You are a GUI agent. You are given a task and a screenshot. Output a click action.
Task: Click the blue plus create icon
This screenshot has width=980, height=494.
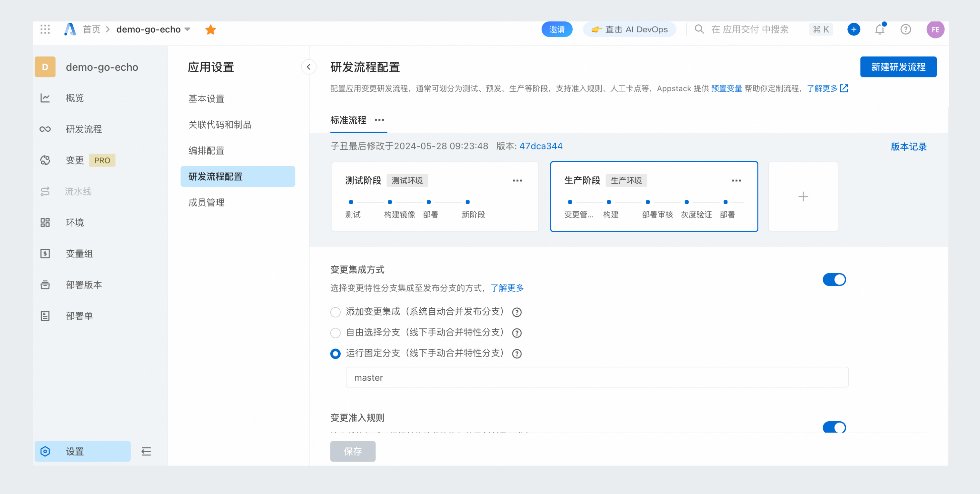click(854, 29)
